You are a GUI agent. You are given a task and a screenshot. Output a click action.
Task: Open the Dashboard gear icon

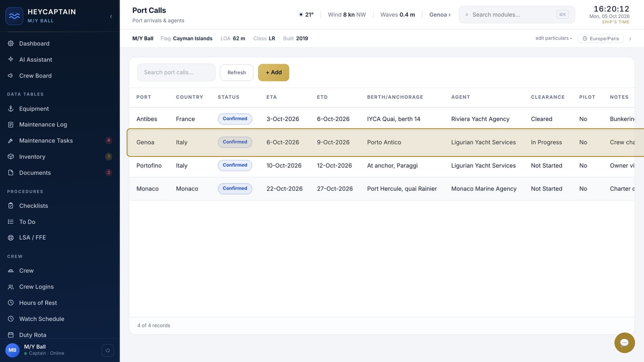coord(11,43)
